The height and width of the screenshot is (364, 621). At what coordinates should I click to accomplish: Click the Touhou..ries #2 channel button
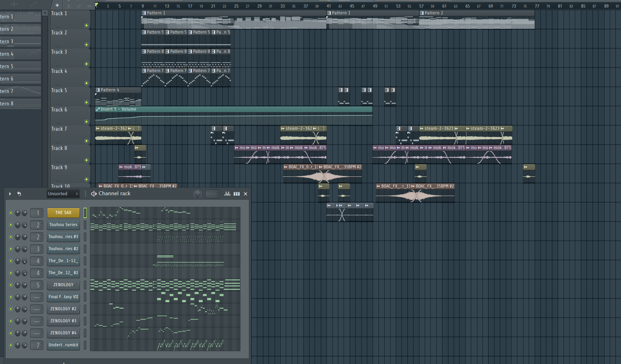[x=63, y=249]
